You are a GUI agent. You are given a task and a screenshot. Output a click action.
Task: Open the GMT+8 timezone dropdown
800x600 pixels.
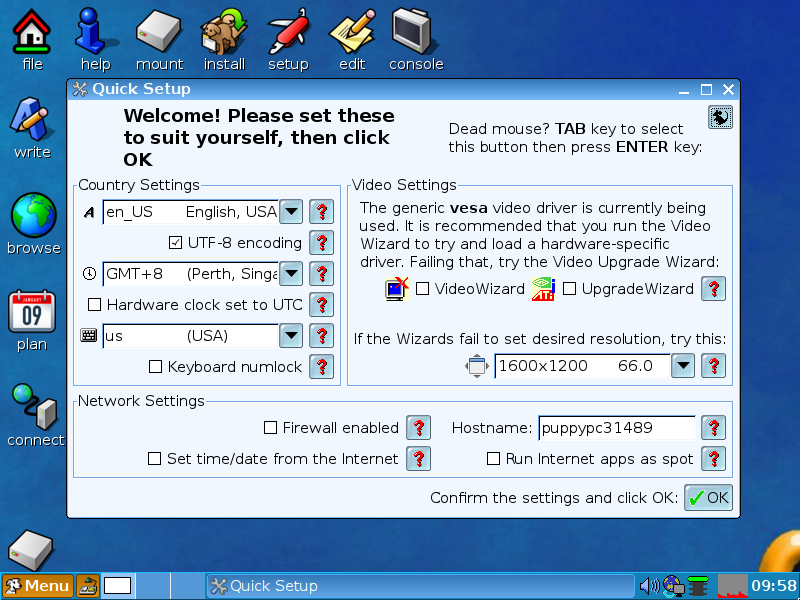290,273
